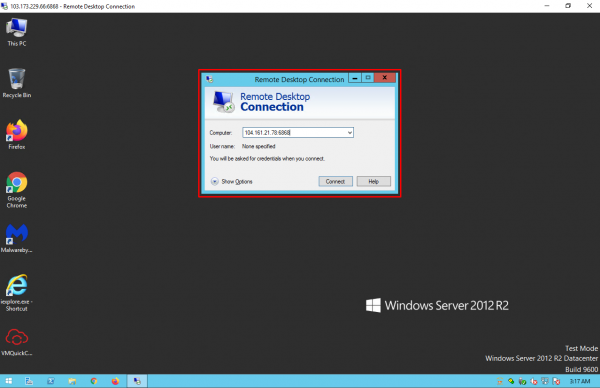Open Server Manager from the taskbar
This screenshot has height=388, width=600.
(29, 381)
